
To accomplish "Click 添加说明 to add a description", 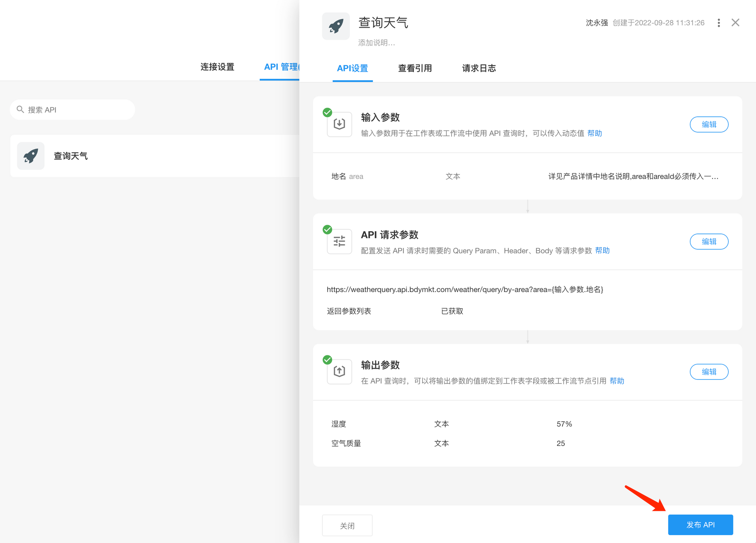I will tap(376, 43).
